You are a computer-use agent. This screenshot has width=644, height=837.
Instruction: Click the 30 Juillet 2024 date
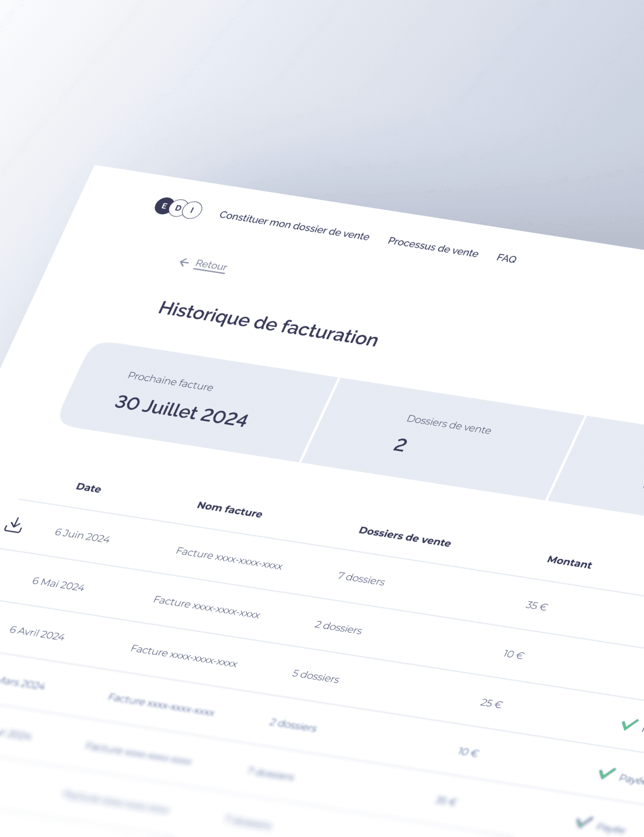point(181,411)
